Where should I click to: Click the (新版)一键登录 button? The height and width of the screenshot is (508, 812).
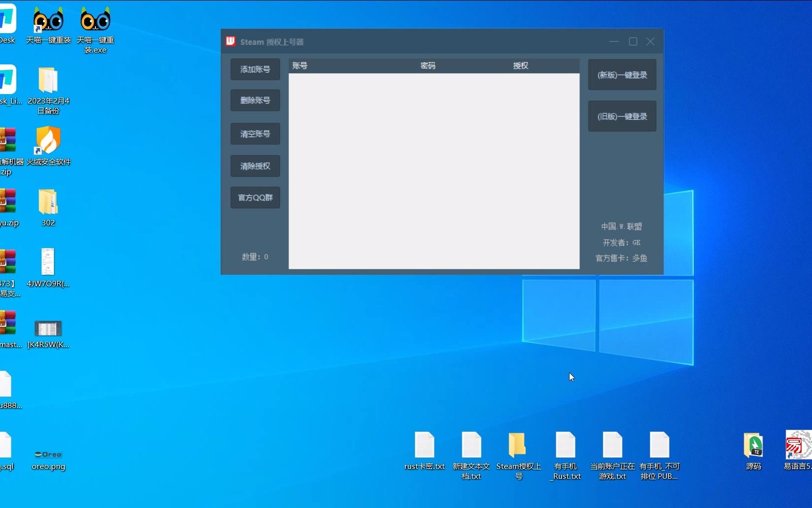[x=622, y=75]
